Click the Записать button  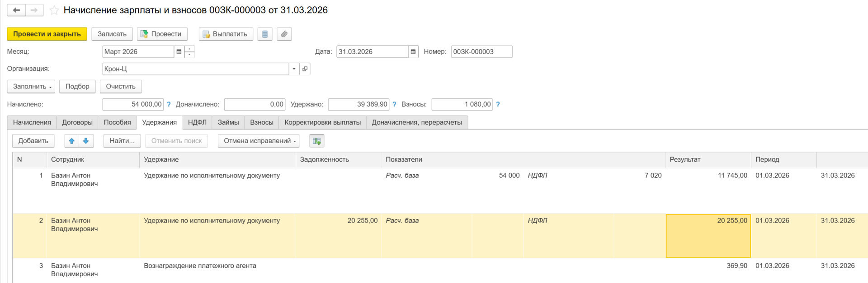112,34
